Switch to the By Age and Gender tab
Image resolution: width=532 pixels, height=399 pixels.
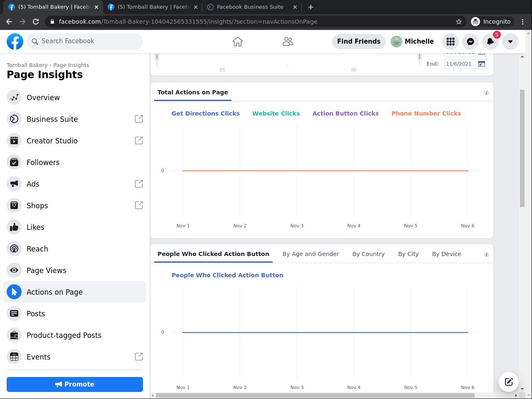coord(310,254)
